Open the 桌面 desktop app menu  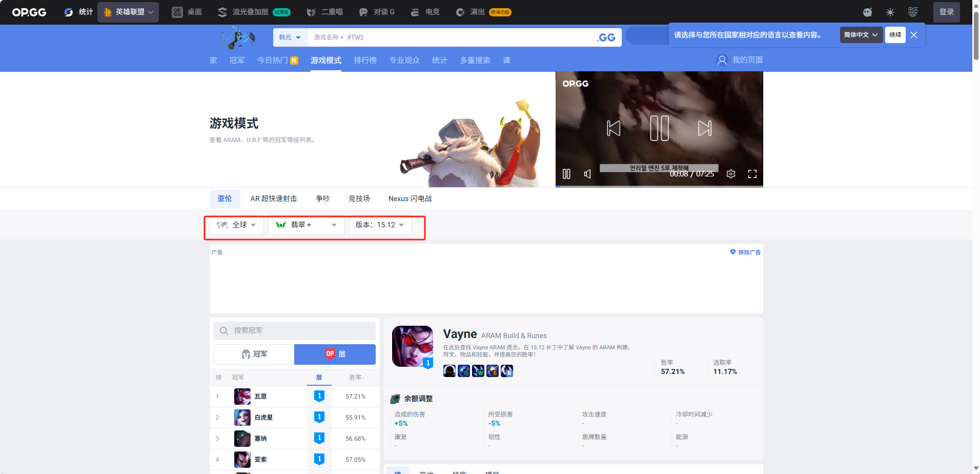tap(187, 12)
